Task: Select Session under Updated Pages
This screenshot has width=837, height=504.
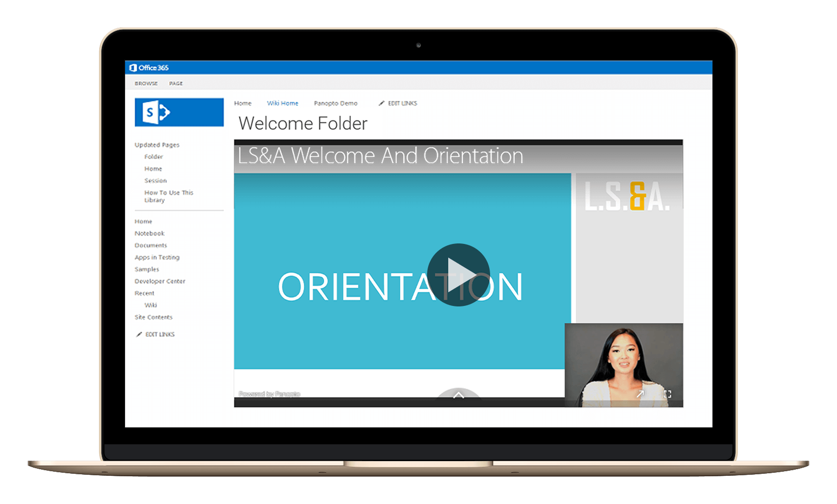Action: 155,180
